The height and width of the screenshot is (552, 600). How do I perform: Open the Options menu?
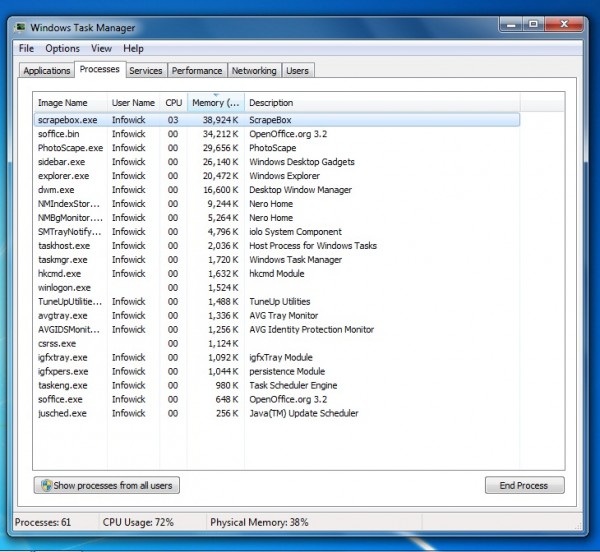coord(62,49)
